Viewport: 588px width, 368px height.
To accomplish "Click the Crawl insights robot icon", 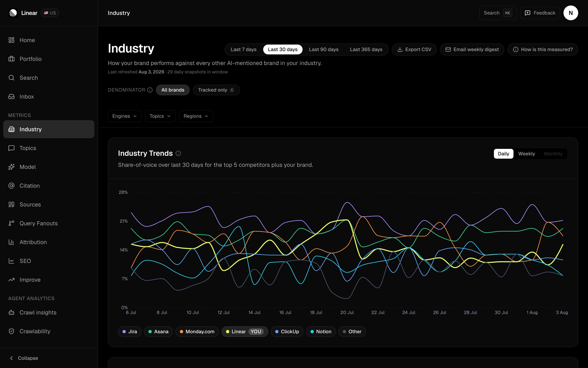I will (x=11, y=313).
